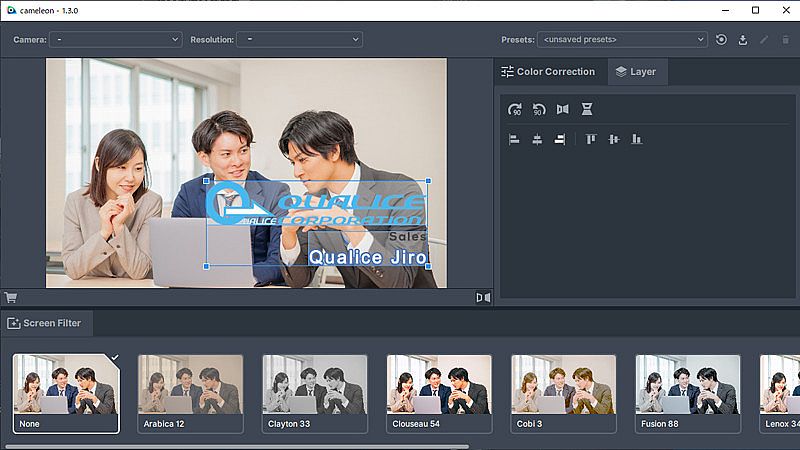This screenshot has height=450, width=800.
Task: Open the Camera dropdown
Action: [115, 40]
